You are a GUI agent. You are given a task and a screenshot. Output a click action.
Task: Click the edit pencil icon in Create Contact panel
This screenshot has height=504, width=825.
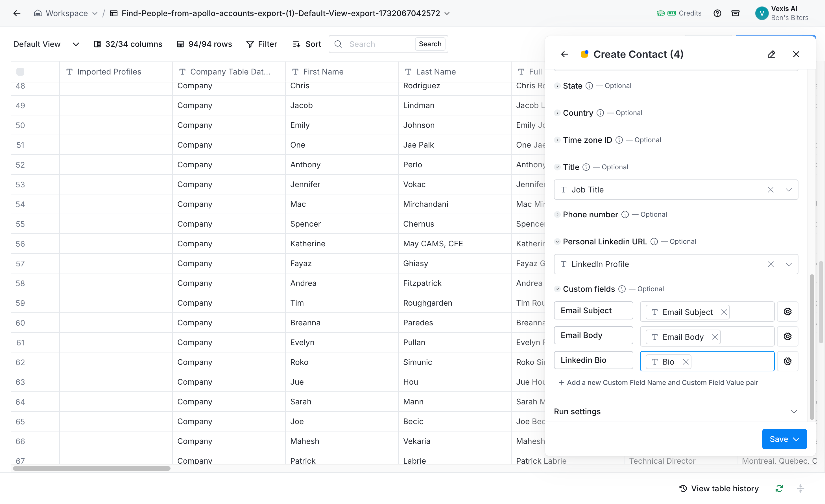tap(771, 54)
